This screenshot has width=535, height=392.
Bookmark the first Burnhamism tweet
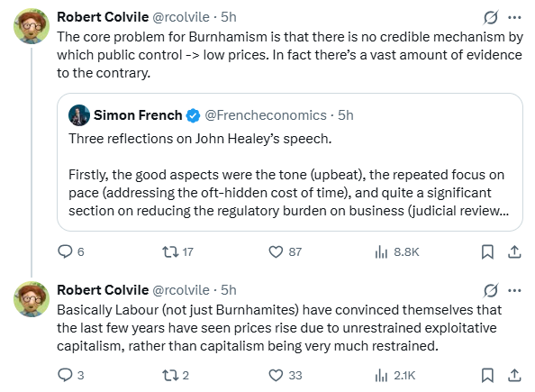(x=487, y=252)
